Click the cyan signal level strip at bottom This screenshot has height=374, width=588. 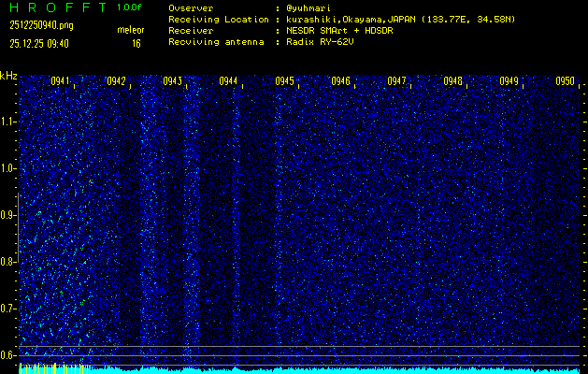(x=299, y=370)
